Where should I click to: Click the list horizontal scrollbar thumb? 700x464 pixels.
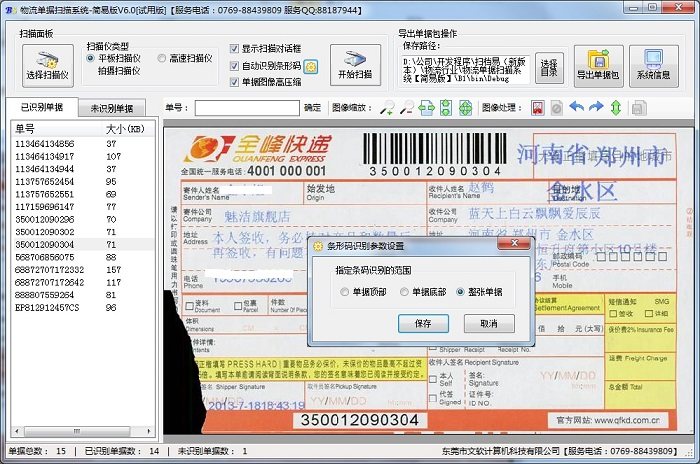(x=77, y=431)
